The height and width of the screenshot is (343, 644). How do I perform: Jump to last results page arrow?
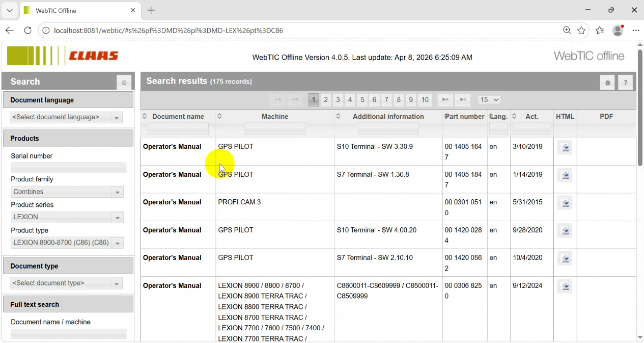click(x=463, y=100)
